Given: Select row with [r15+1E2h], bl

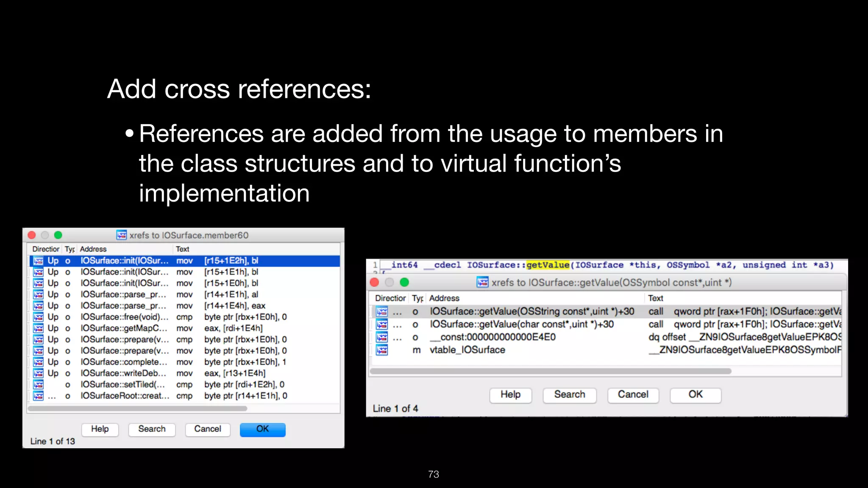Looking at the screenshot, I should point(184,261).
